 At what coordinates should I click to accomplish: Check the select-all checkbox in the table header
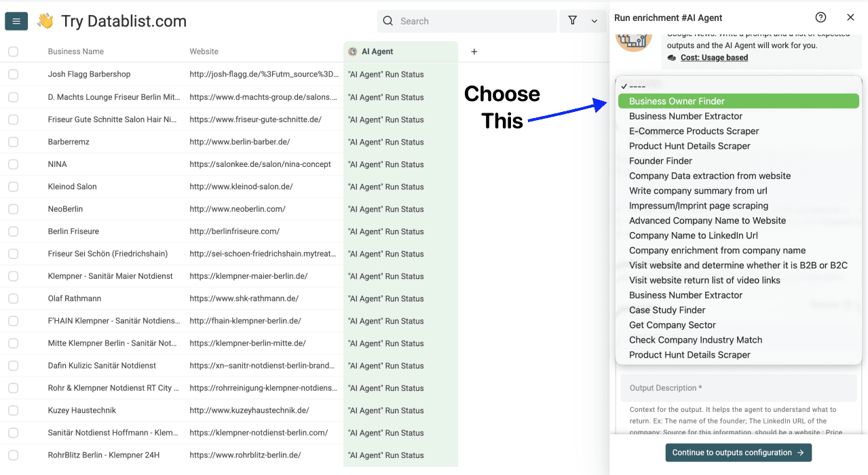(13, 51)
